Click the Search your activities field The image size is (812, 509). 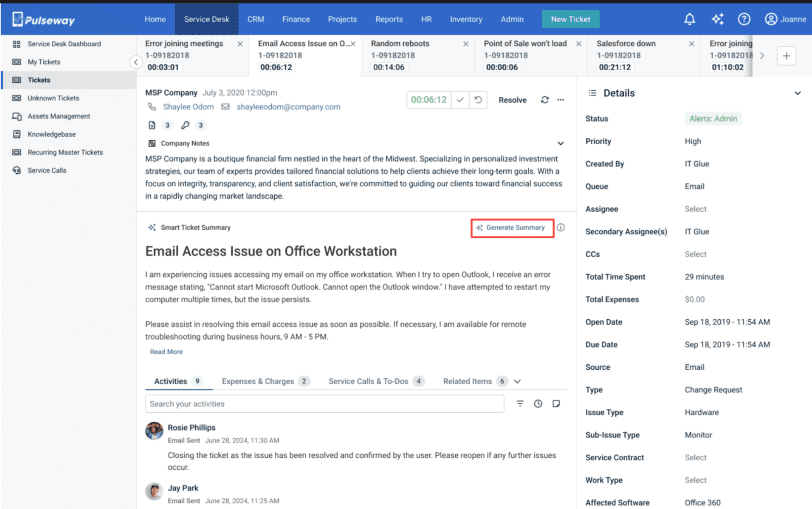(325, 403)
